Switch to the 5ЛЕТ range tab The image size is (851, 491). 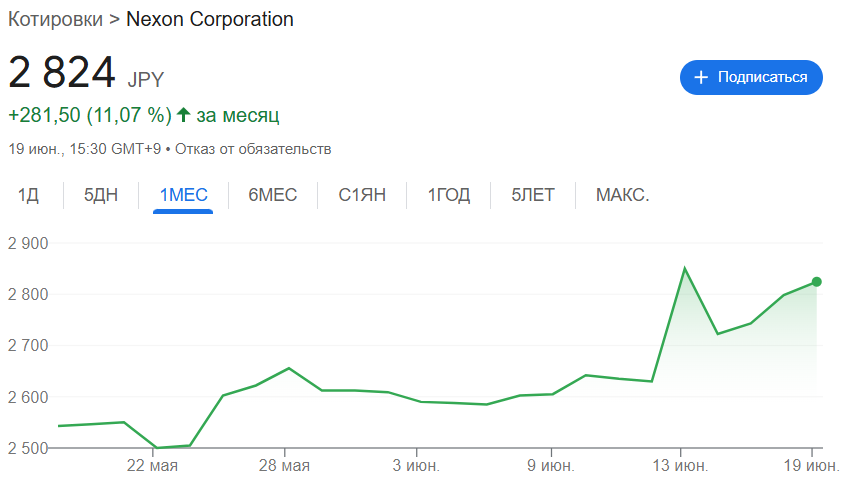point(533,195)
